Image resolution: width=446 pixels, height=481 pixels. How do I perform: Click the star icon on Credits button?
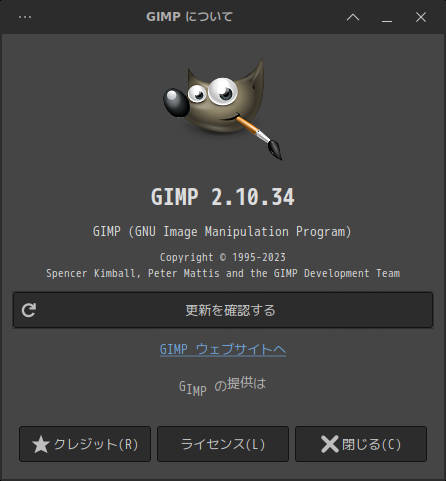[41, 444]
